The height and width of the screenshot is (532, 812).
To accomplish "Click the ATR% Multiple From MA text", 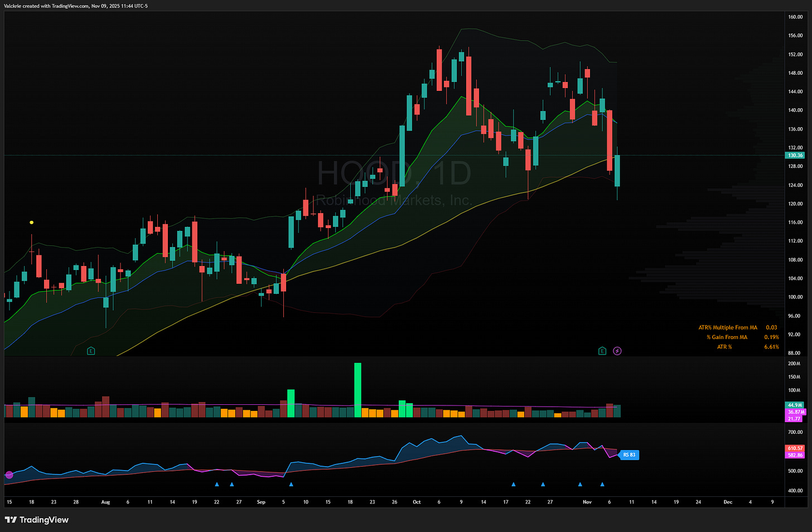I will tap(728, 327).
